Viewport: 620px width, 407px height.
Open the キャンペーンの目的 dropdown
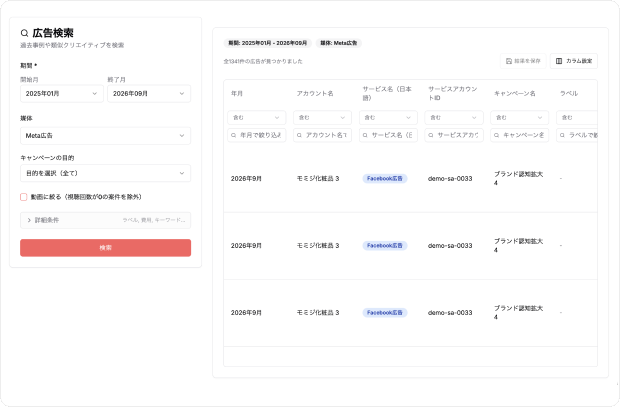coord(106,173)
